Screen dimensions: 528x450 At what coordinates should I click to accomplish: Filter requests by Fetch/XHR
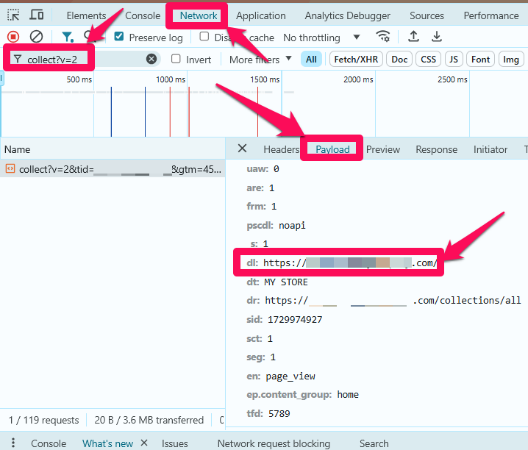[x=356, y=59]
